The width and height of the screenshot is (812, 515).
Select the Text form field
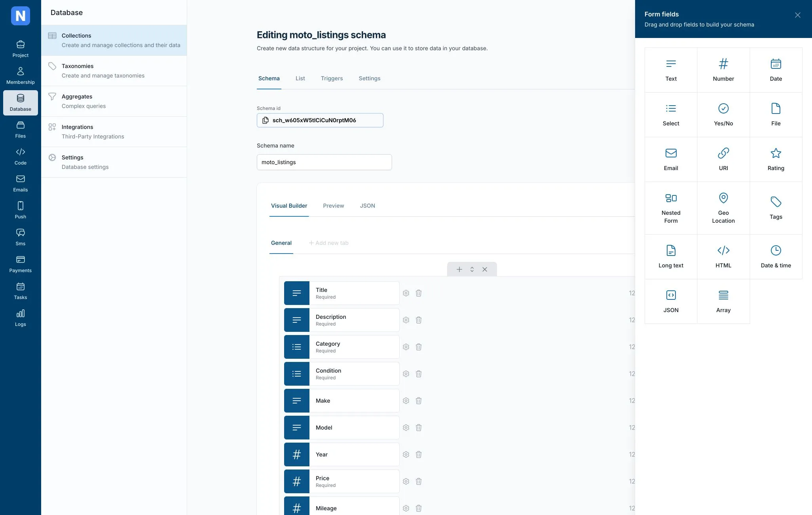(x=671, y=70)
